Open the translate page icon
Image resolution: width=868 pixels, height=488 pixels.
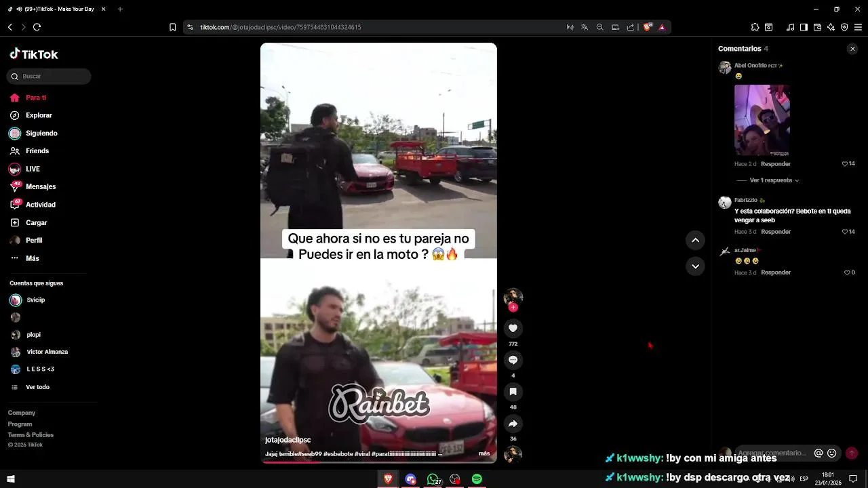click(x=585, y=27)
